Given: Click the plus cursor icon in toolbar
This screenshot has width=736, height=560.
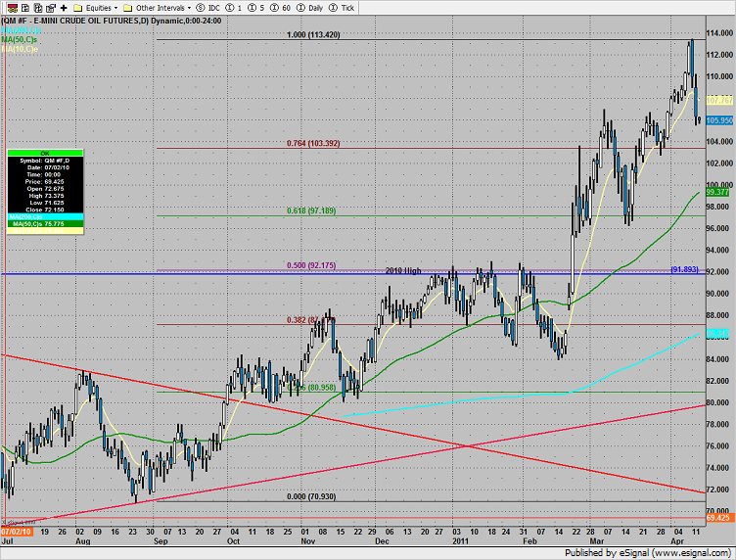Looking at the screenshot, I should [x=64, y=8].
